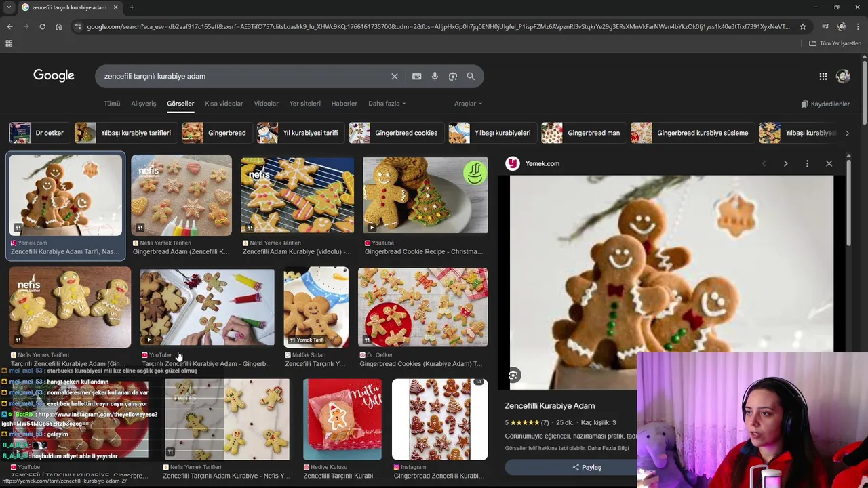Open the Zencefilli Kurabiye Adam title link
Image resolution: width=868 pixels, height=488 pixels.
point(550,405)
